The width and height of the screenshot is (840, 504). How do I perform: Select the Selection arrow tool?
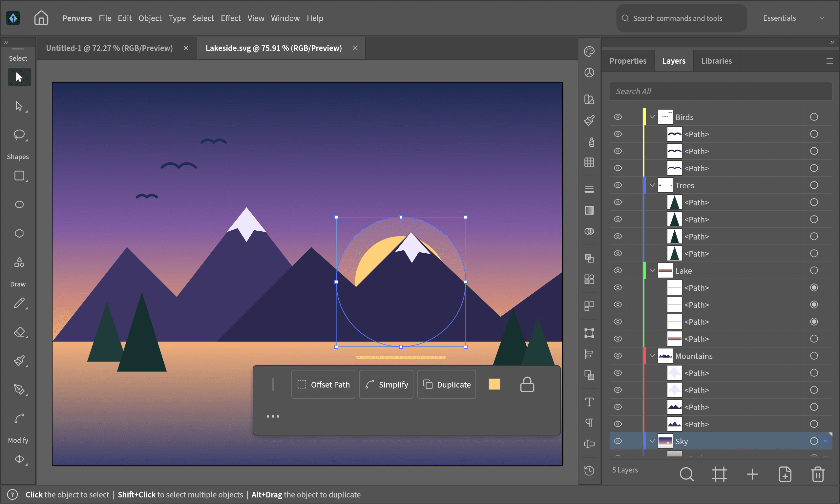[x=19, y=77]
